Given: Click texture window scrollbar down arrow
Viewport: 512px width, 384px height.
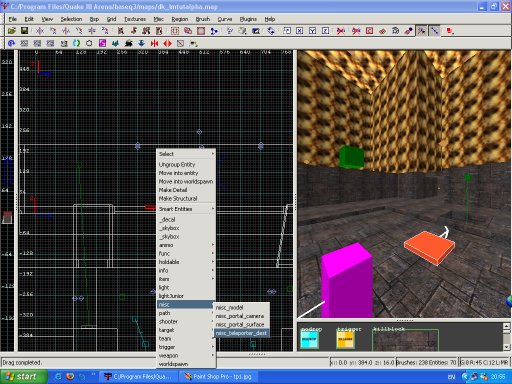Looking at the screenshot, I should (506, 347).
